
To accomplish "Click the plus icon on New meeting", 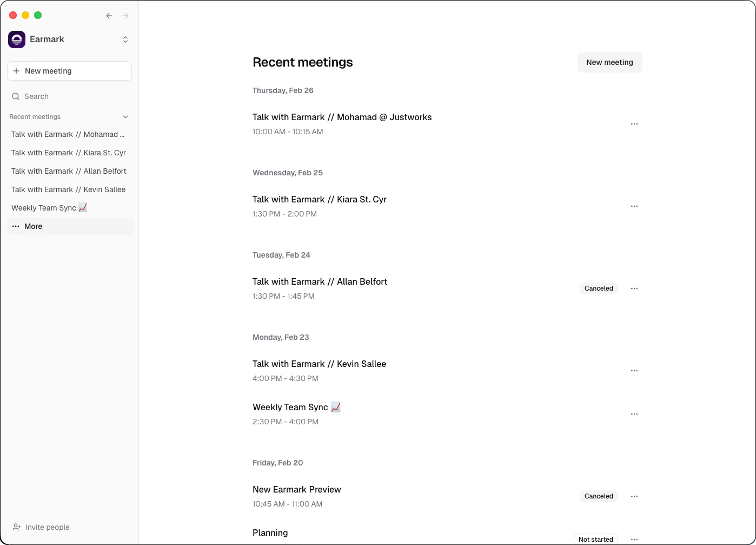I will click(17, 71).
